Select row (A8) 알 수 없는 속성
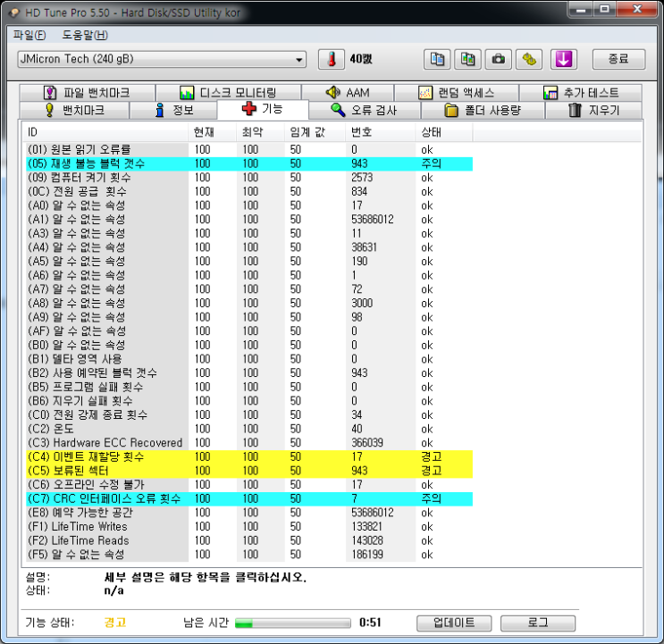Image resolution: width=664 pixels, height=644 pixels. [x=249, y=304]
